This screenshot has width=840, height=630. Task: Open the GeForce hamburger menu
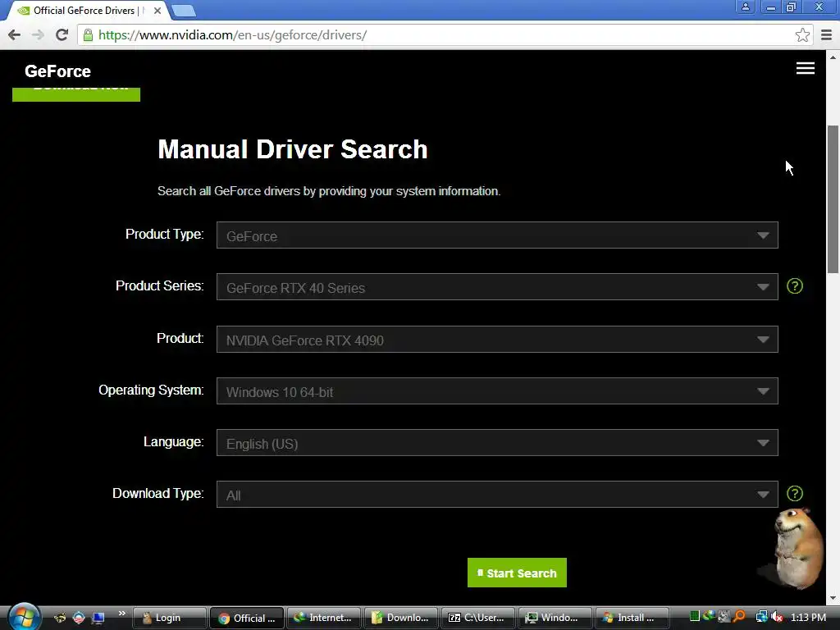806,68
